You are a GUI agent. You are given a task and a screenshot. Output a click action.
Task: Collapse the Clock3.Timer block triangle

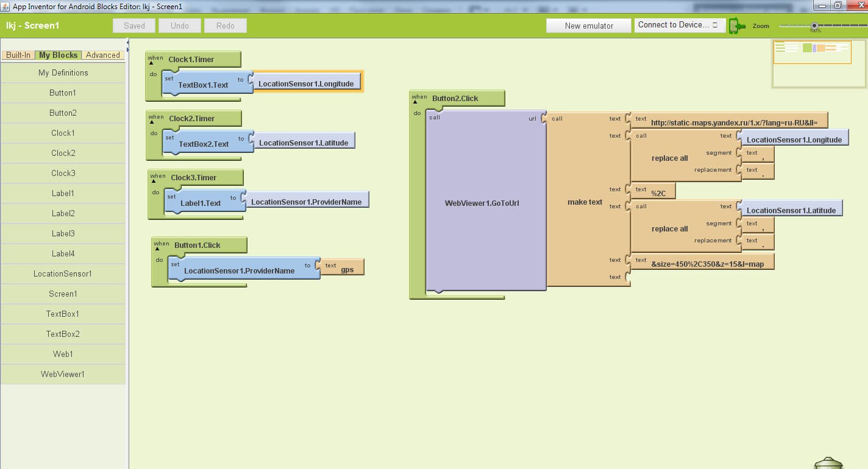coord(154,181)
